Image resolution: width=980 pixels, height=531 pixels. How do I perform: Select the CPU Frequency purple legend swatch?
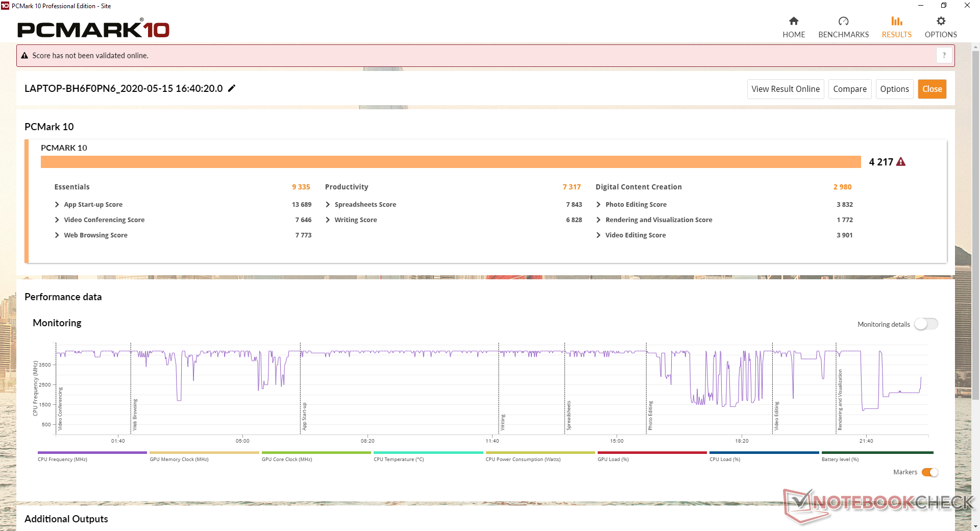[92, 452]
